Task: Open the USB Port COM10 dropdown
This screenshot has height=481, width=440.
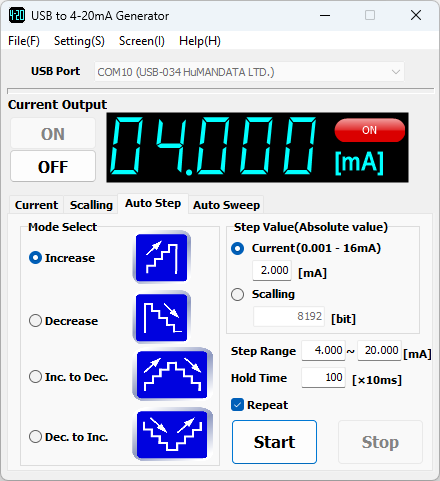Action: click(249, 72)
